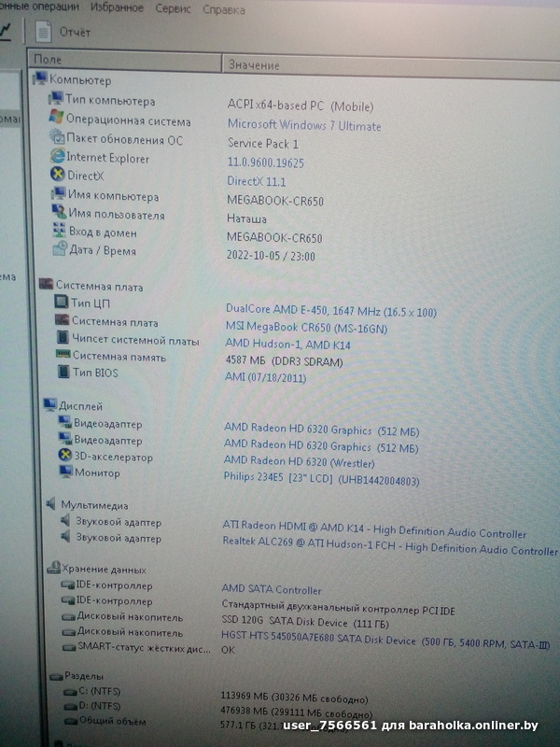Click the Поле column header
560x747 pixels.
[x=125, y=60]
